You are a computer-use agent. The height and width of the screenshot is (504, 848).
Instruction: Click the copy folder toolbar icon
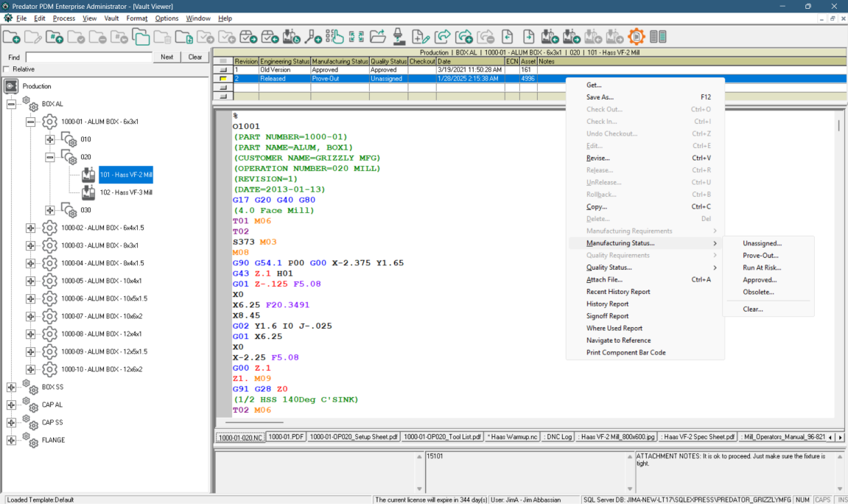(x=140, y=35)
